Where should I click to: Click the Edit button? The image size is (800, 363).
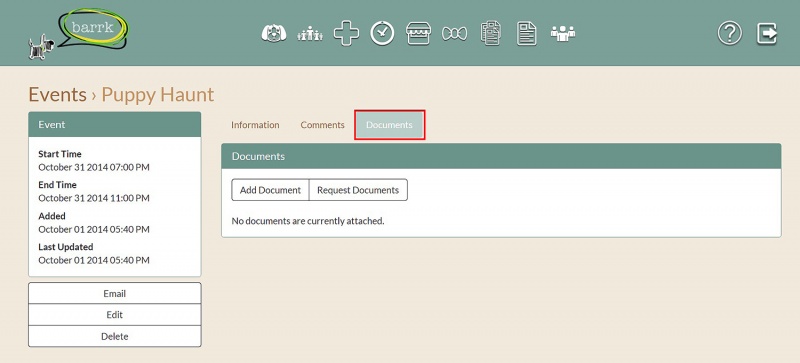pyautogui.click(x=115, y=314)
